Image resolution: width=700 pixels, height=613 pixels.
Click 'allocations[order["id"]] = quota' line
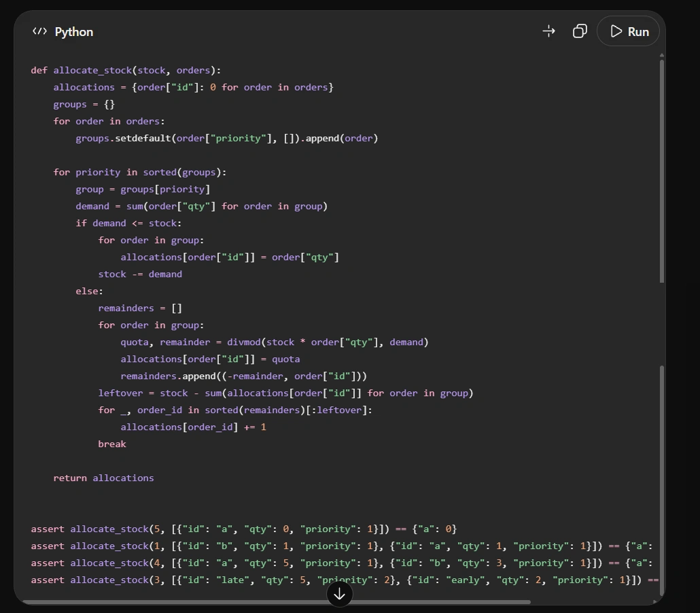210,360
